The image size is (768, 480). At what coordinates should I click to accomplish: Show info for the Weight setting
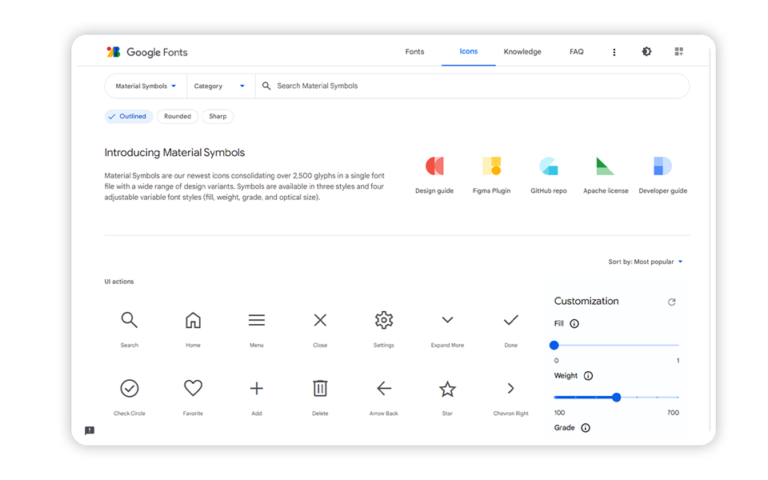pyautogui.click(x=588, y=376)
